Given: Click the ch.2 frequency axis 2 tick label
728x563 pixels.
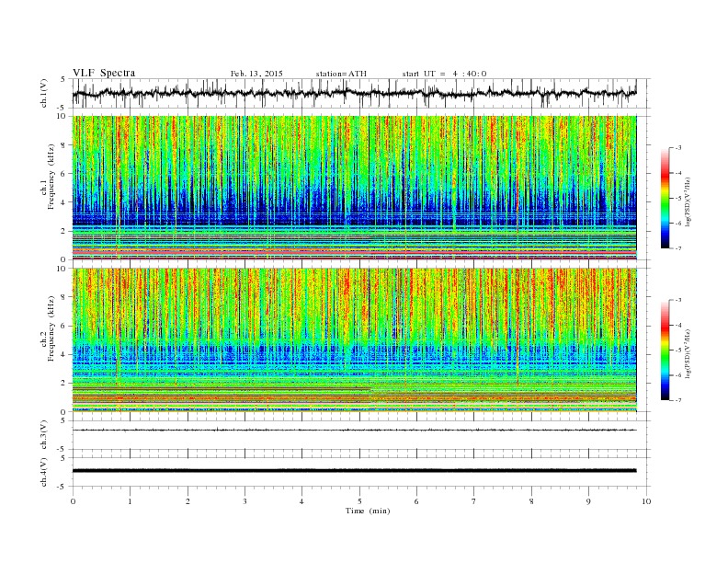Looking at the screenshot, I should (64, 384).
